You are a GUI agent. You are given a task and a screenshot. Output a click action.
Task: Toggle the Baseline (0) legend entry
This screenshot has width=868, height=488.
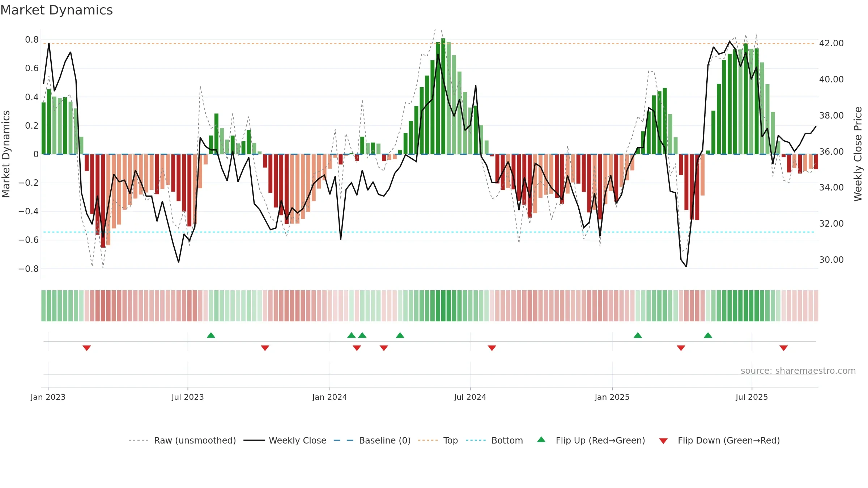[x=372, y=440]
